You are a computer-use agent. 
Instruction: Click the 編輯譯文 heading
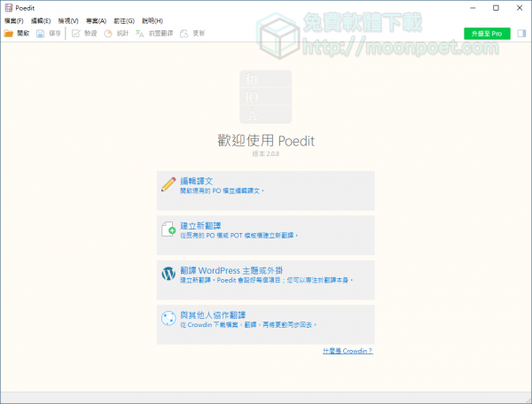point(197,181)
